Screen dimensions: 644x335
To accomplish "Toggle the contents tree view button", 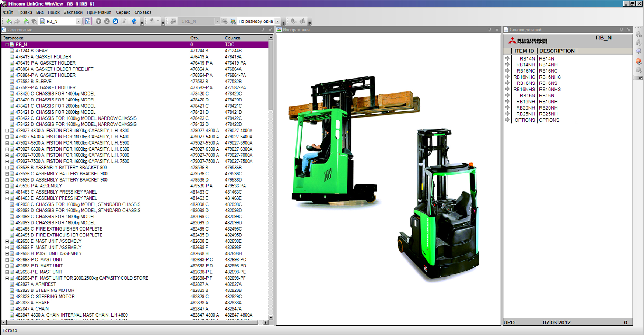I will (x=88, y=21).
